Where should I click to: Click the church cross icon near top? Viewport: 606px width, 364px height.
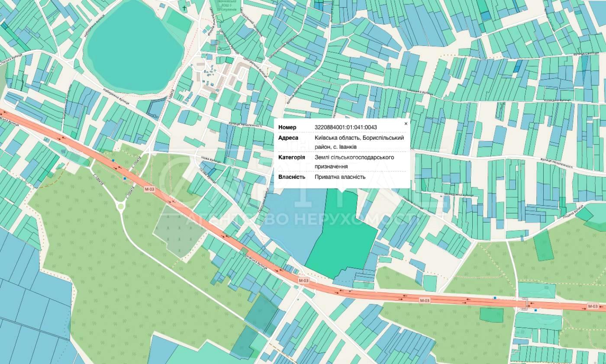pyautogui.click(x=184, y=8)
